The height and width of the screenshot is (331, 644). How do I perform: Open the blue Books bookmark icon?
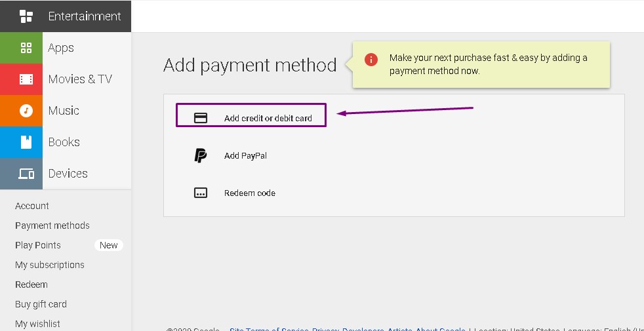(22, 142)
